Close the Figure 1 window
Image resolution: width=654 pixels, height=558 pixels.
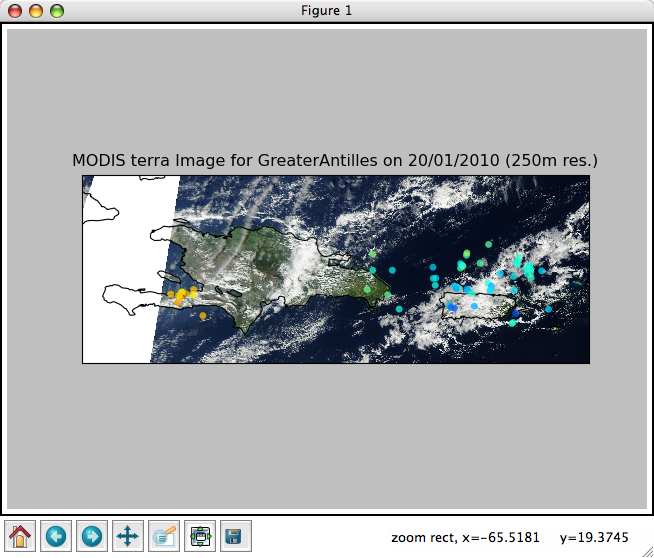[x=15, y=11]
